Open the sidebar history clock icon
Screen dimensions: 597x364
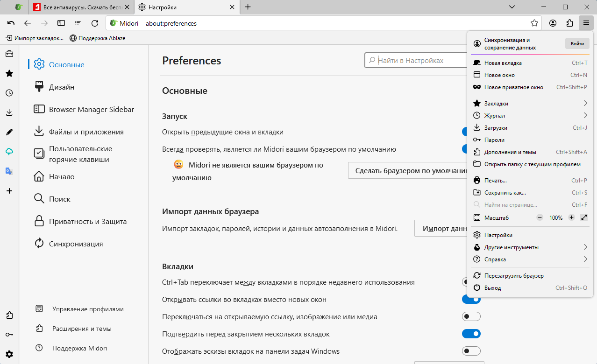point(9,93)
